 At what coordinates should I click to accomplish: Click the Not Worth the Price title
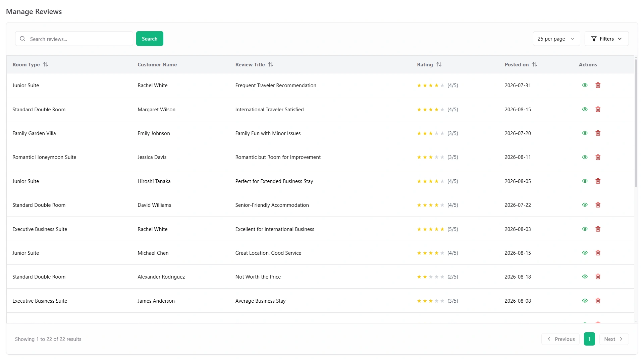(x=258, y=277)
